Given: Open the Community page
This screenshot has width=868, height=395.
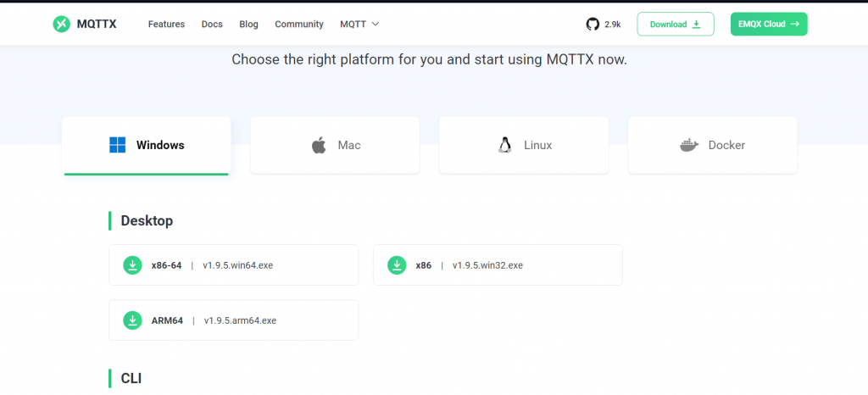Looking at the screenshot, I should [x=299, y=25].
